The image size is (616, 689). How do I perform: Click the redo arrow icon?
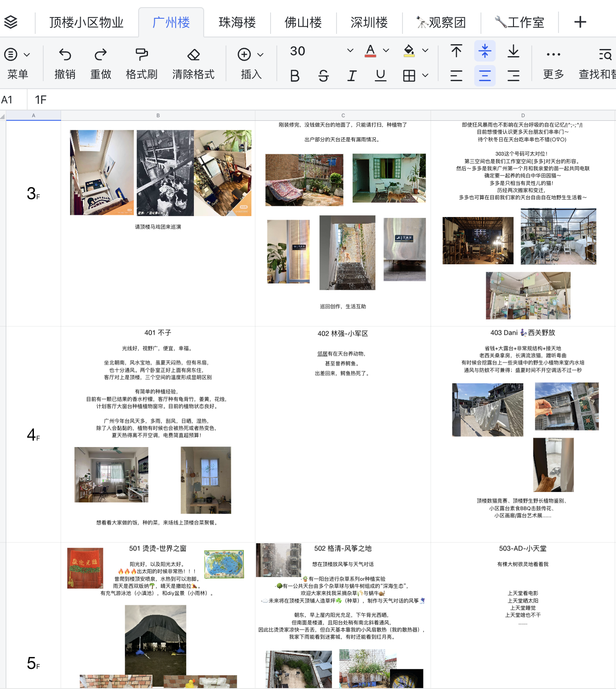(101, 55)
